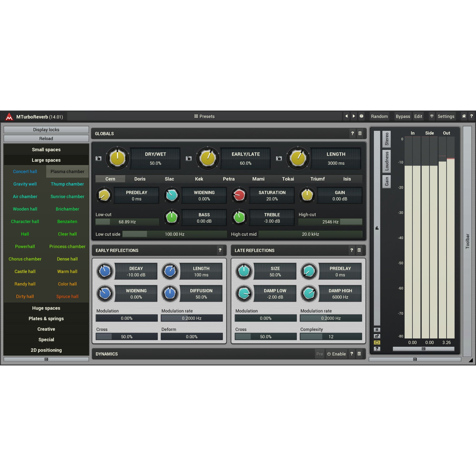Expand the Creative category
Screen dimensions: 476x476
point(46,329)
